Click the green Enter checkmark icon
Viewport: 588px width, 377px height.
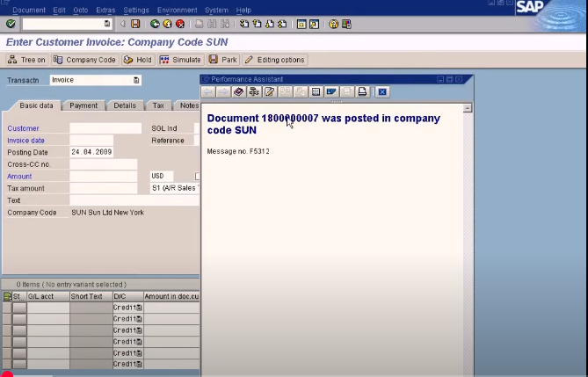11,24
